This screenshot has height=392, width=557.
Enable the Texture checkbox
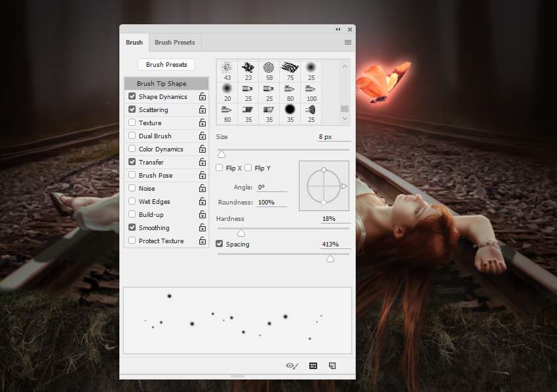(x=132, y=123)
